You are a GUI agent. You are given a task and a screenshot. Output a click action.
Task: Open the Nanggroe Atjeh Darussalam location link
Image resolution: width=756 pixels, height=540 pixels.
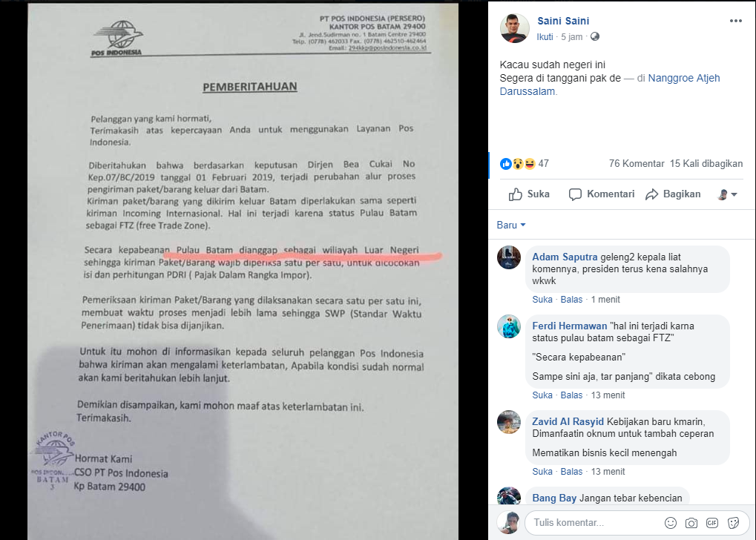[610, 85]
